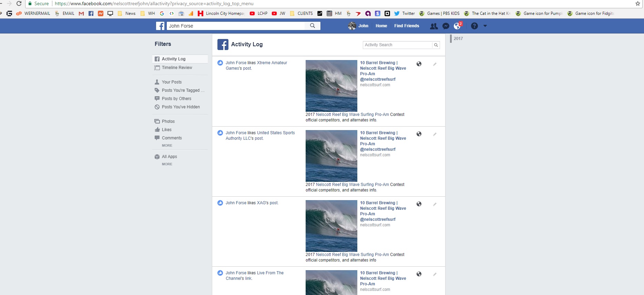
Task: Open 10 Barrel Brewing title in XAG entry
Action: (x=383, y=211)
